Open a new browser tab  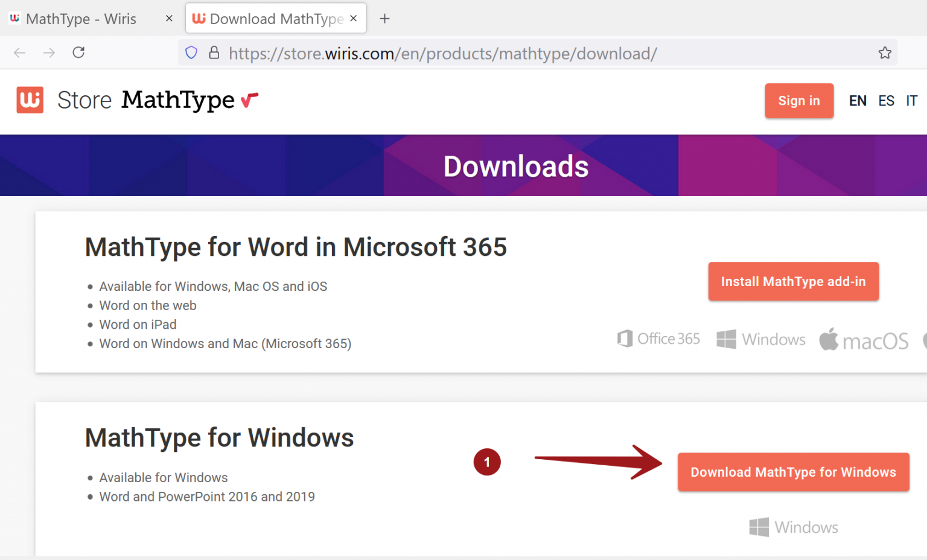384,18
